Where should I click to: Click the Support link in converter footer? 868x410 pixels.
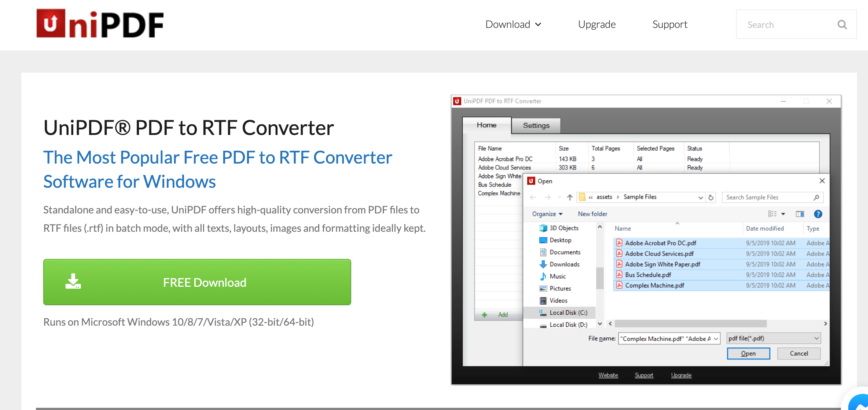tap(644, 375)
